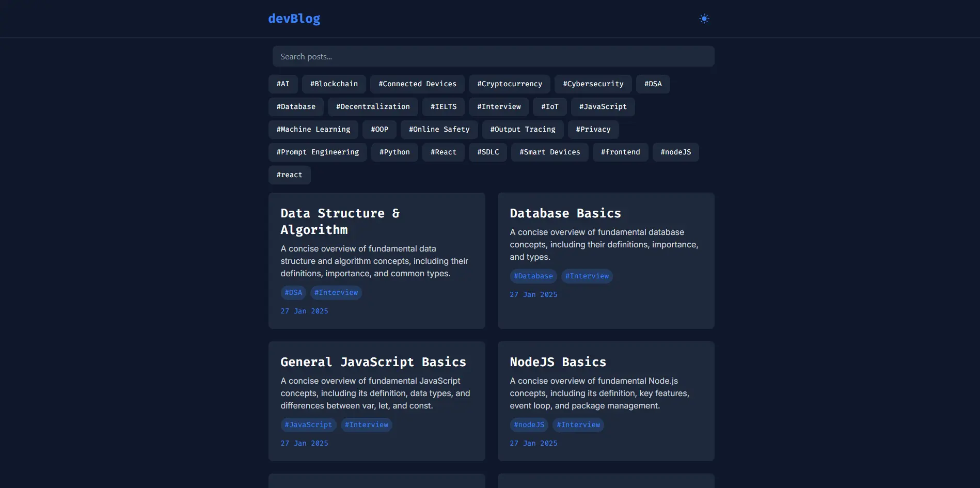
Task: Filter posts by #IELTS tag
Action: click(444, 107)
